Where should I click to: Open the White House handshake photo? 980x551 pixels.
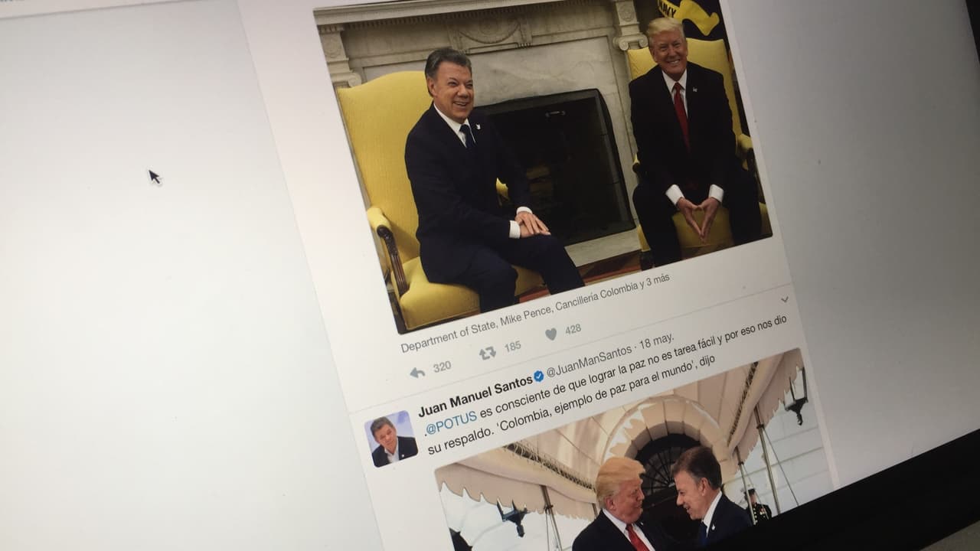(634, 459)
